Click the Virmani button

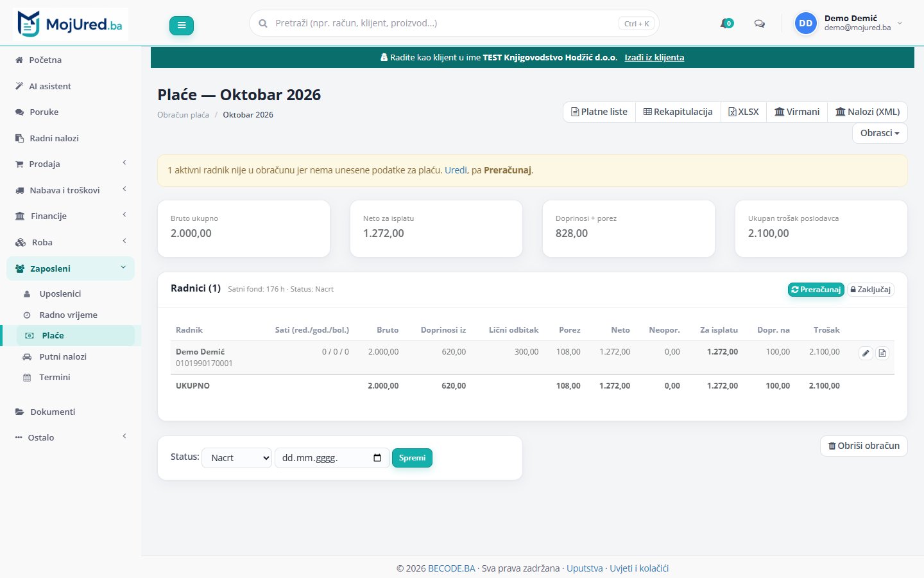[x=797, y=112]
